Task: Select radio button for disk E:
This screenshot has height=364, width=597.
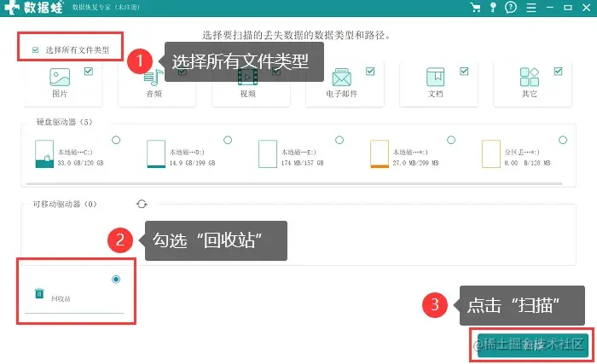Action: pos(339,140)
